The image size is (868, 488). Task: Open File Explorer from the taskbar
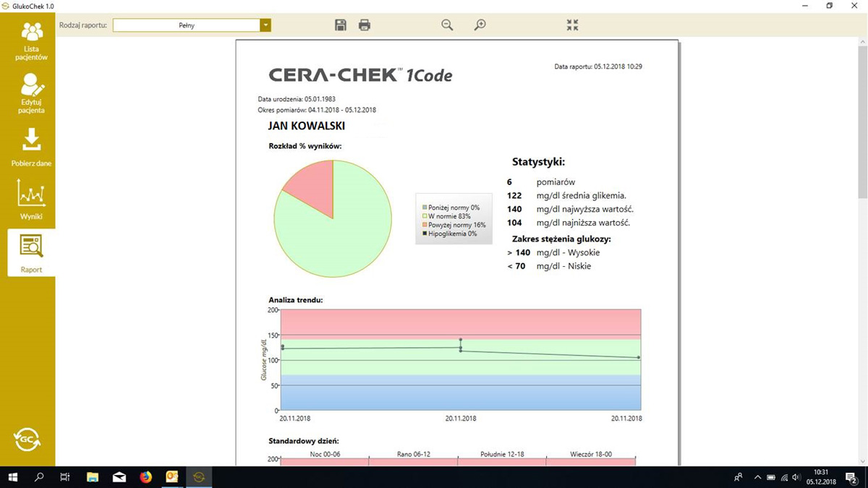tap(93, 477)
